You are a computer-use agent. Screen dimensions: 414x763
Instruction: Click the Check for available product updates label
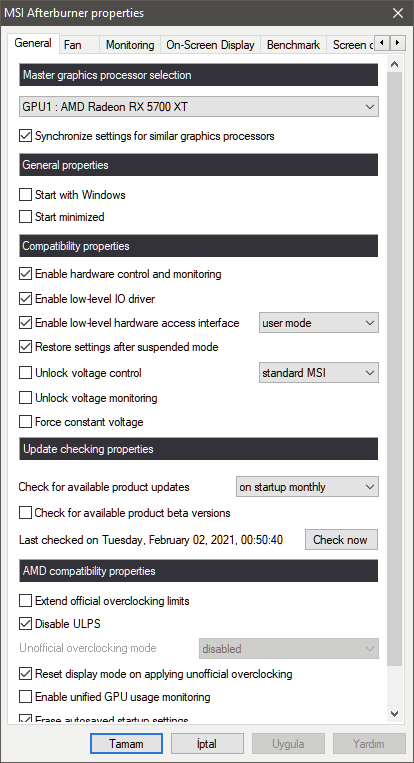pyautogui.click(x=104, y=487)
